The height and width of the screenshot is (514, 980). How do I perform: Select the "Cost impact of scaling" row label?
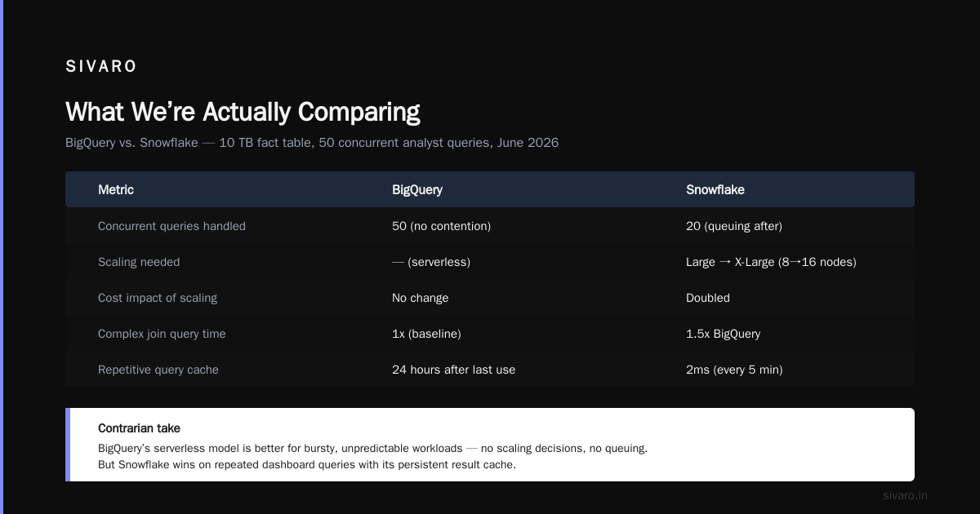[158, 298]
